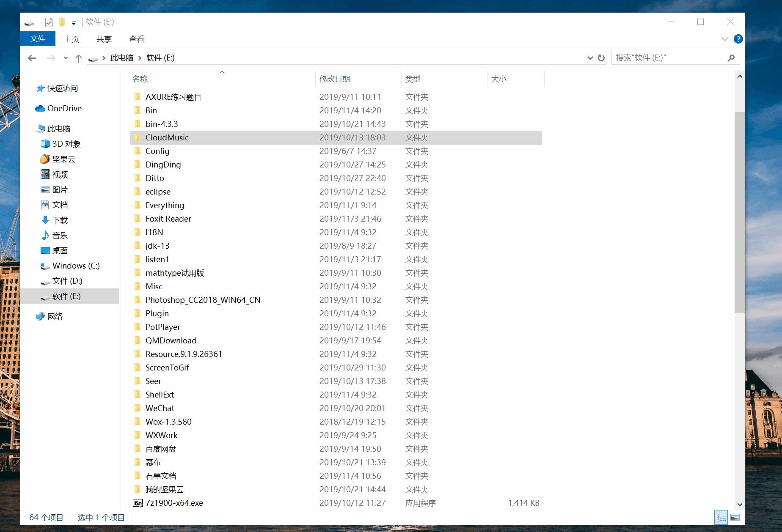
Task: Click the Help question mark icon
Action: coord(738,39)
